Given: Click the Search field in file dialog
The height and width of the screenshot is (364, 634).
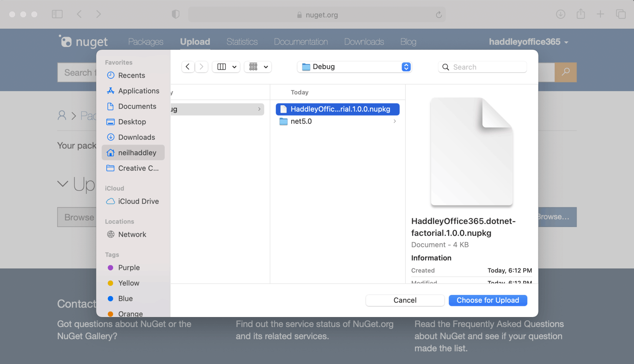Looking at the screenshot, I should tap(482, 67).
